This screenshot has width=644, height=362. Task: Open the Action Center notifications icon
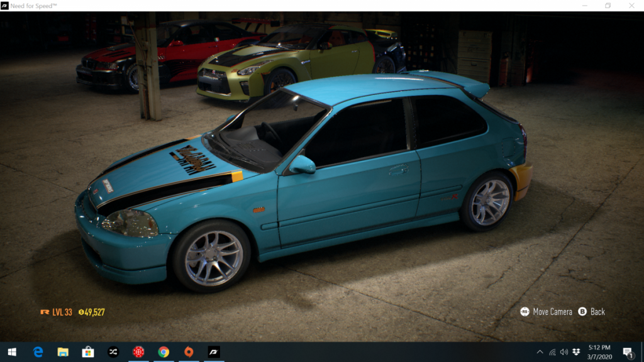(x=628, y=352)
